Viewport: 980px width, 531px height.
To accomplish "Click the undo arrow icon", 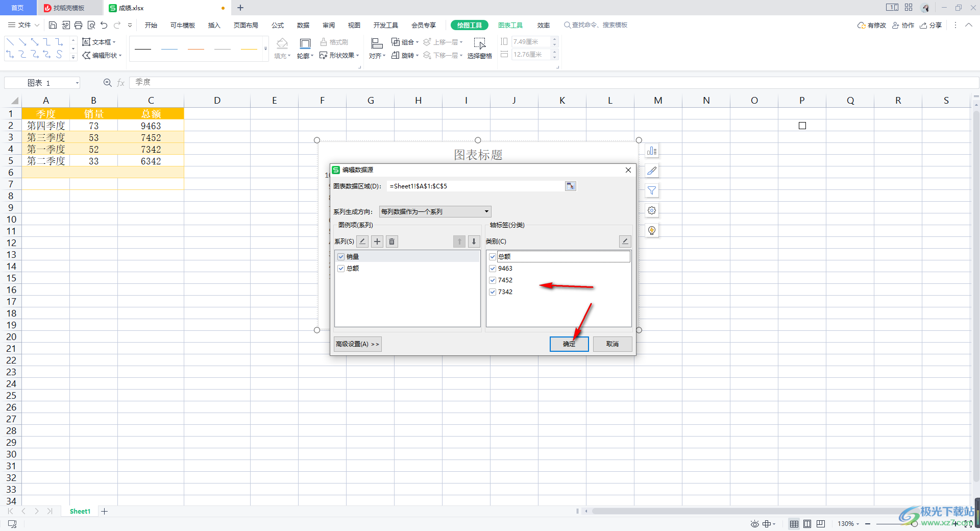I will pyautogui.click(x=104, y=25).
